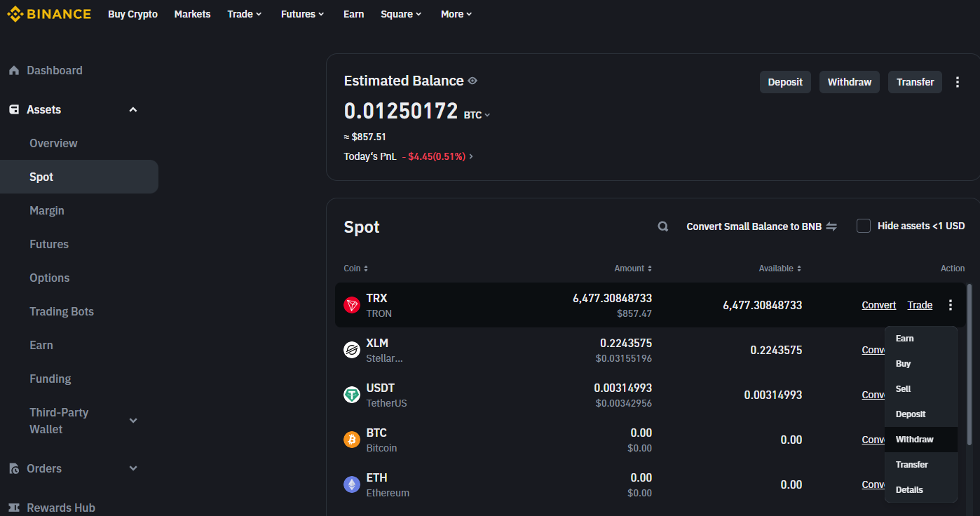
Task: Click the Ethereum coin icon
Action: 352,484
